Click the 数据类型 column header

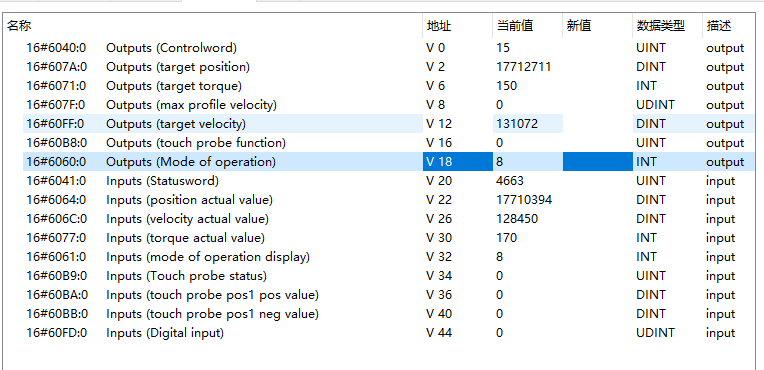pyautogui.click(x=667, y=26)
